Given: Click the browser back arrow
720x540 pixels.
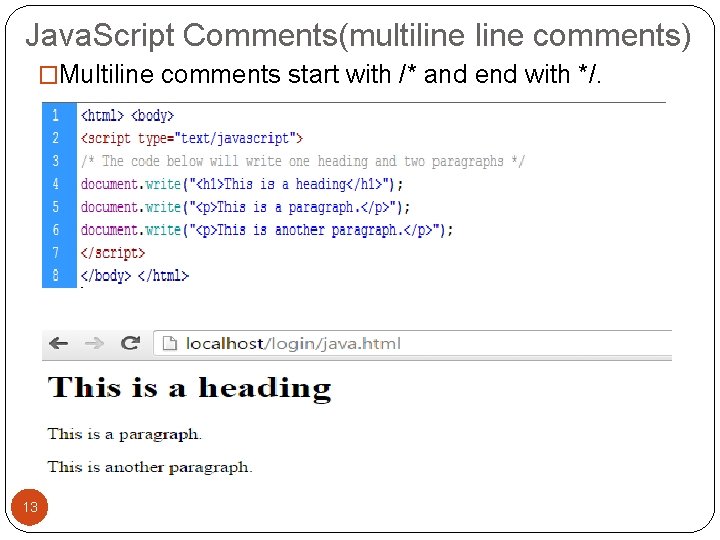Looking at the screenshot, I should [x=58, y=343].
